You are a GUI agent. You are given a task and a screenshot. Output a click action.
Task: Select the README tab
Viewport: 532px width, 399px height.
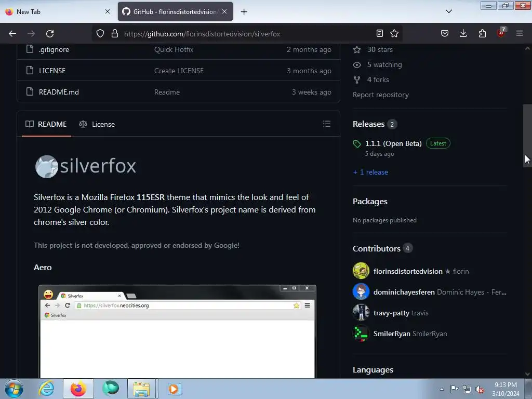pyautogui.click(x=46, y=124)
